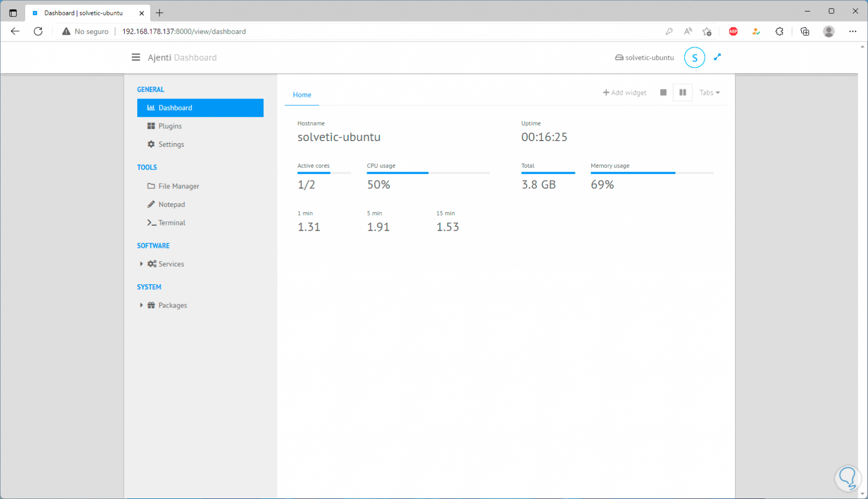Open File Manager from sidebar

point(178,186)
